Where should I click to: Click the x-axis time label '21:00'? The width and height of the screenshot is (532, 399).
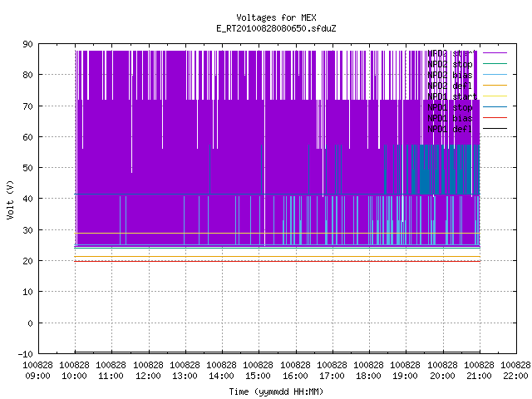[480, 377]
